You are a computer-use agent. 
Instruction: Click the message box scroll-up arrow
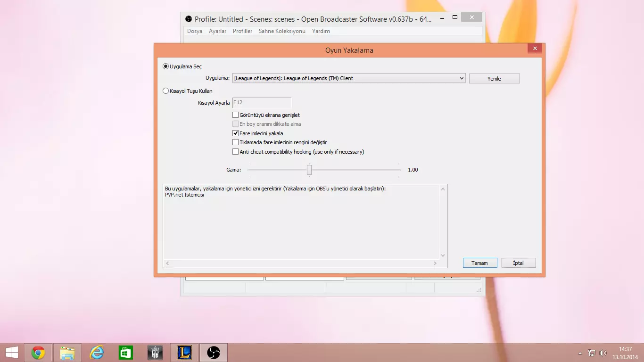coord(443,189)
